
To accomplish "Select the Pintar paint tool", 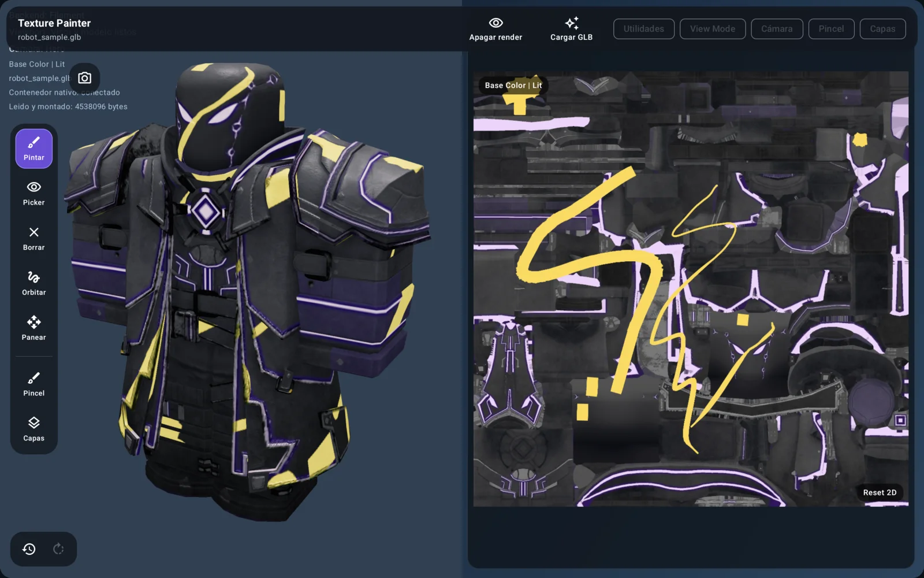I will click(x=33, y=149).
